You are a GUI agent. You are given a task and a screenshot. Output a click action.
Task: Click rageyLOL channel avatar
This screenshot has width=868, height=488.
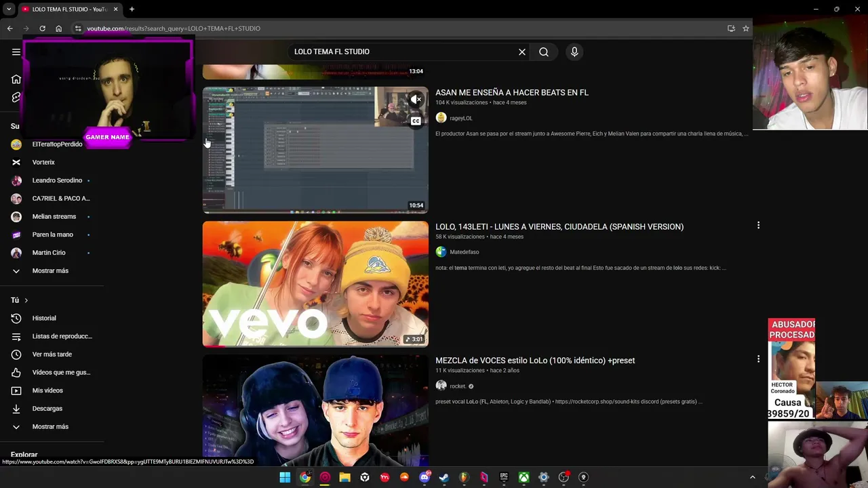441,118
